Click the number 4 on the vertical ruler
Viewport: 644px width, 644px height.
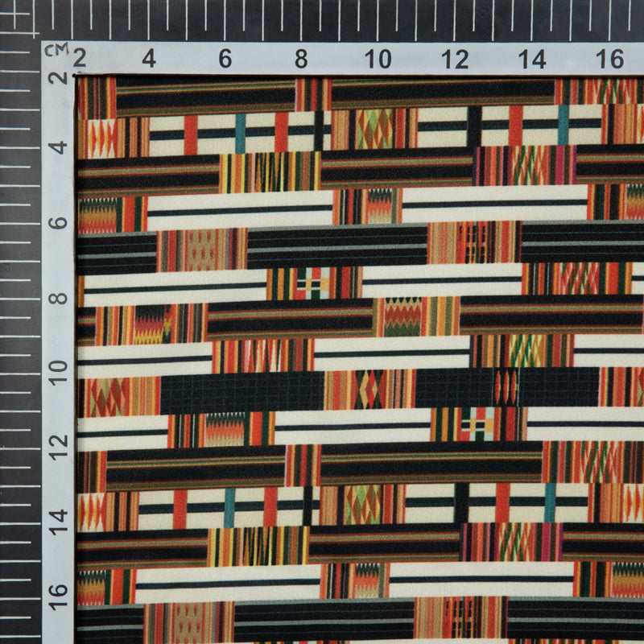(x=58, y=147)
